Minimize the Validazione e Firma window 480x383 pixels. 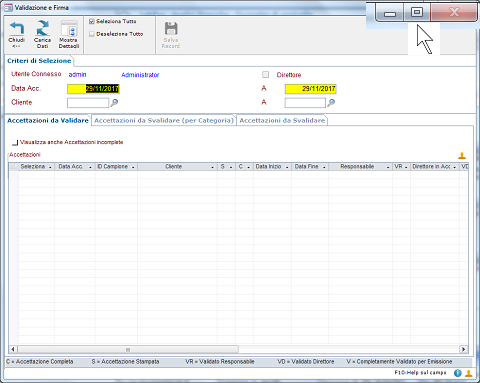(390, 13)
